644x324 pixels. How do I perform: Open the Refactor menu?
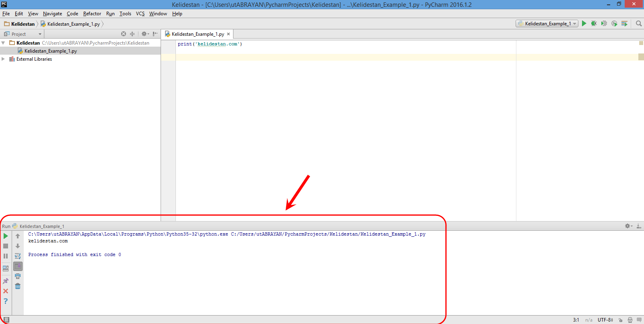[x=92, y=14]
